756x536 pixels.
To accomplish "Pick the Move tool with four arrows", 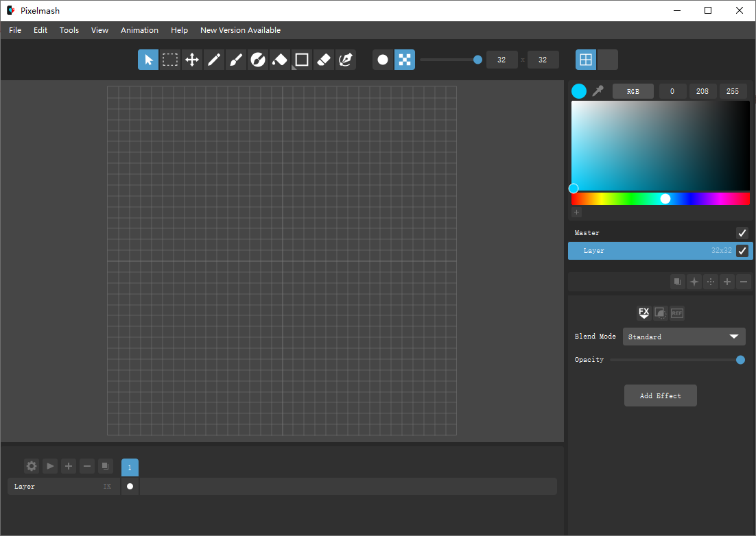I will (192, 60).
